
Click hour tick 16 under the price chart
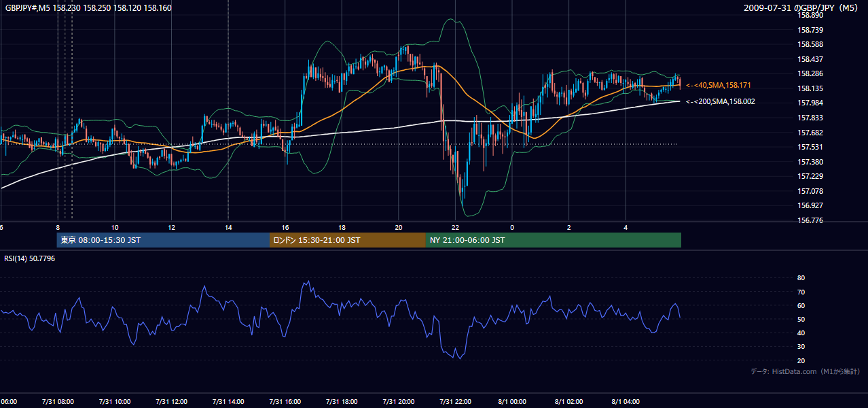pyautogui.click(x=285, y=227)
